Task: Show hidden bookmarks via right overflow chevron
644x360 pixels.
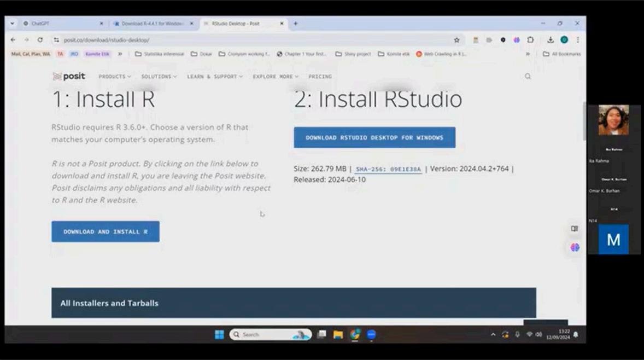Action: coord(528,54)
